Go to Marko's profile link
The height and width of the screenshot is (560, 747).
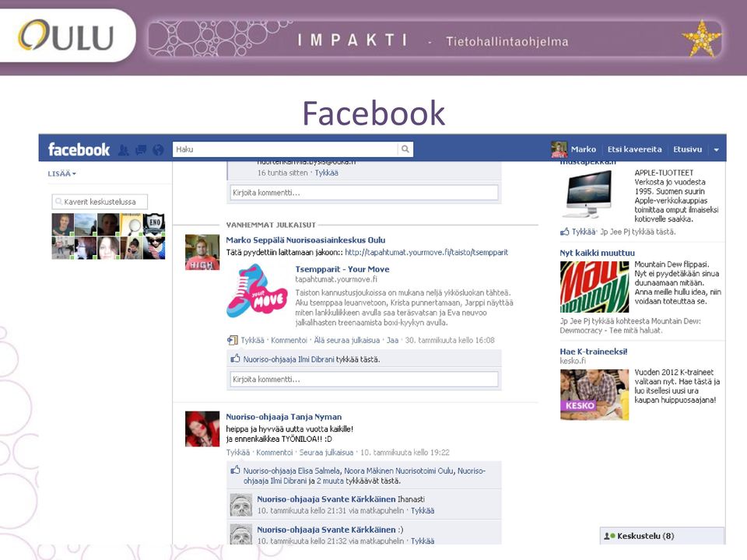point(584,149)
